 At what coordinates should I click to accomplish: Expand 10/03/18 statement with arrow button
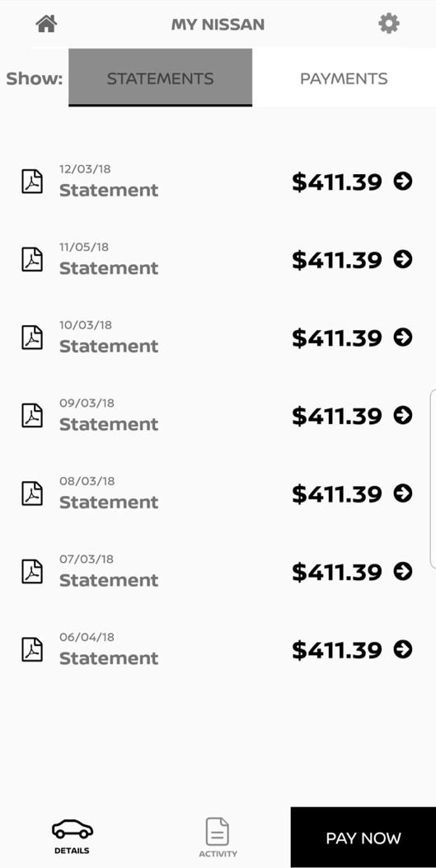point(403,337)
